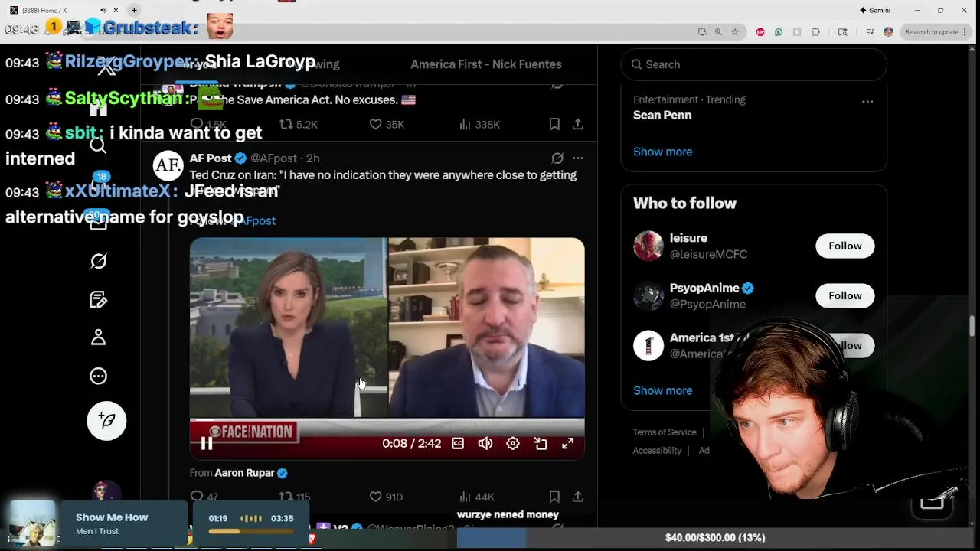Bookmark the AF Post tweet
The image size is (980, 551).
(x=554, y=497)
